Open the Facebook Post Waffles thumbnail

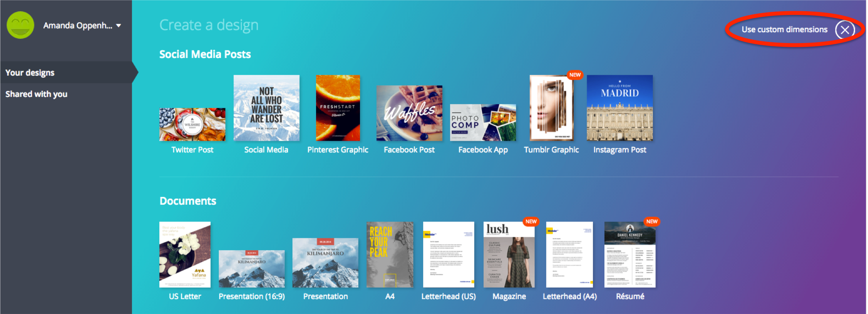(409, 113)
